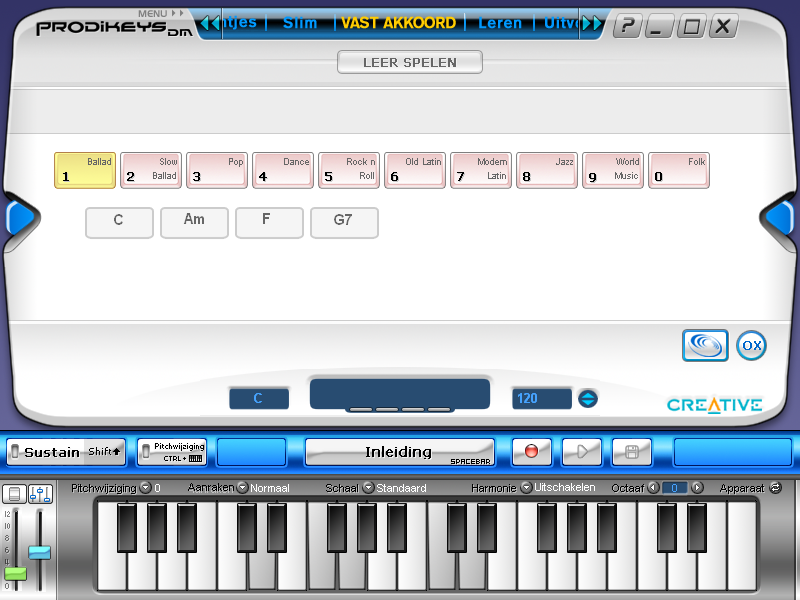
Task: Select style 3 Pop
Action: (x=217, y=170)
